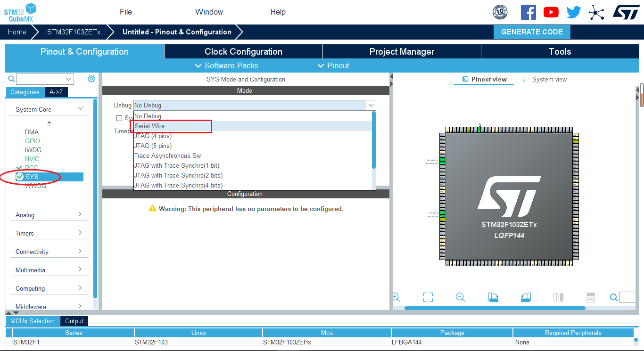Click the horizontal flip view icon
The width and height of the screenshot is (644, 351).
coord(558,297)
